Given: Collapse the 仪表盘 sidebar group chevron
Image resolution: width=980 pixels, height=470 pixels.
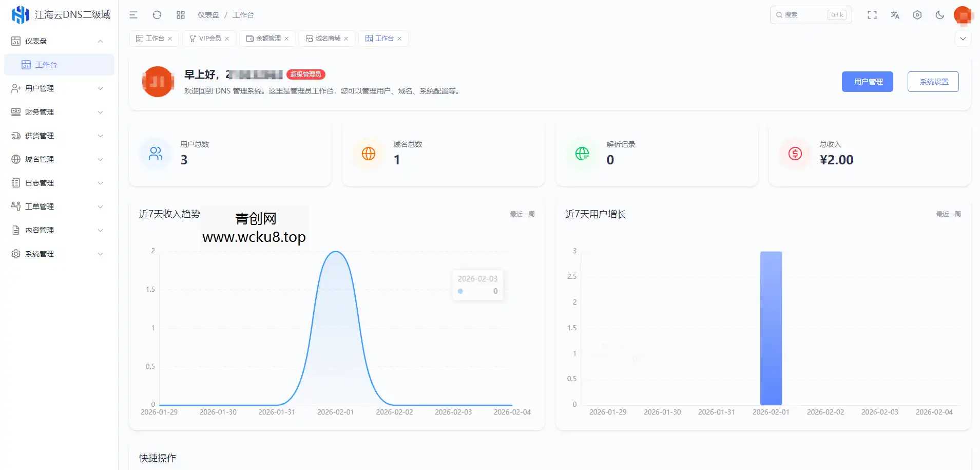Looking at the screenshot, I should (x=100, y=41).
